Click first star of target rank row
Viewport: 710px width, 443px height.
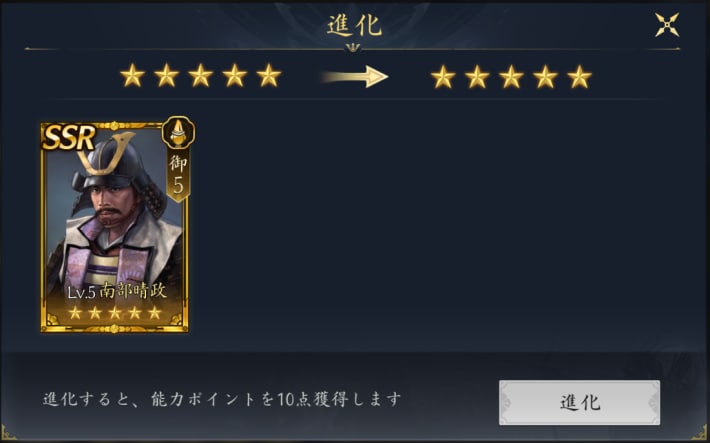point(443,77)
